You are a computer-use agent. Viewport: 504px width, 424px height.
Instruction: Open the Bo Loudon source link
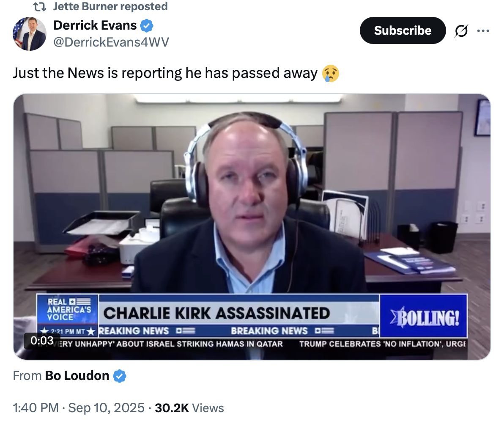pyautogui.click(x=77, y=375)
